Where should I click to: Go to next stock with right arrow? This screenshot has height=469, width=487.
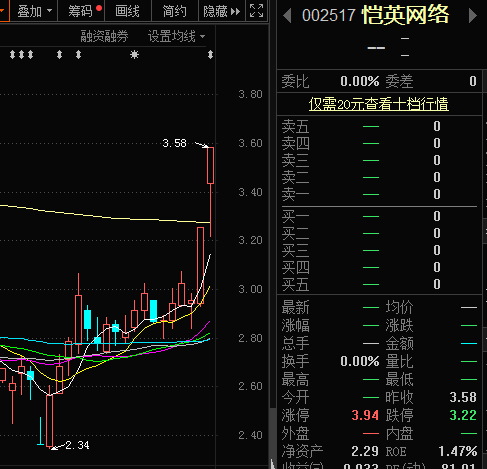click(x=473, y=16)
